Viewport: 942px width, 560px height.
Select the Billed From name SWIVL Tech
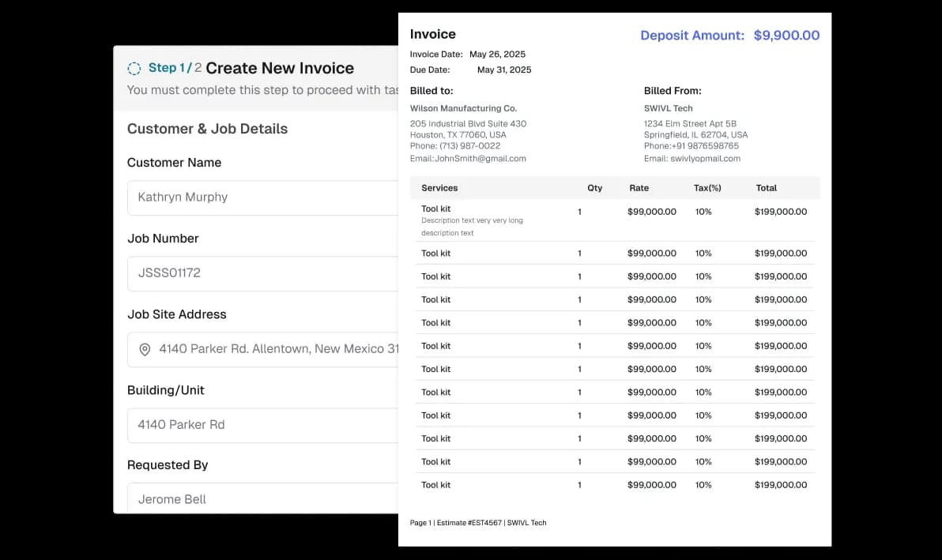[669, 108]
